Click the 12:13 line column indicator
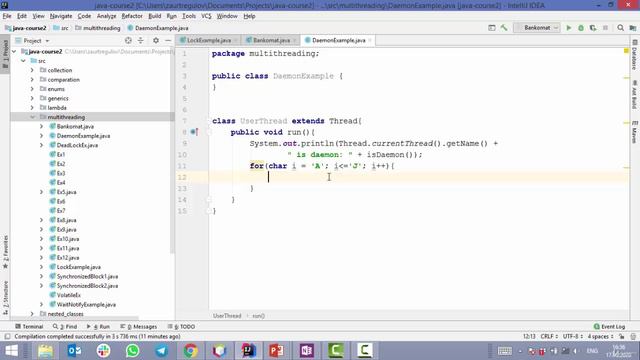 (x=529, y=336)
